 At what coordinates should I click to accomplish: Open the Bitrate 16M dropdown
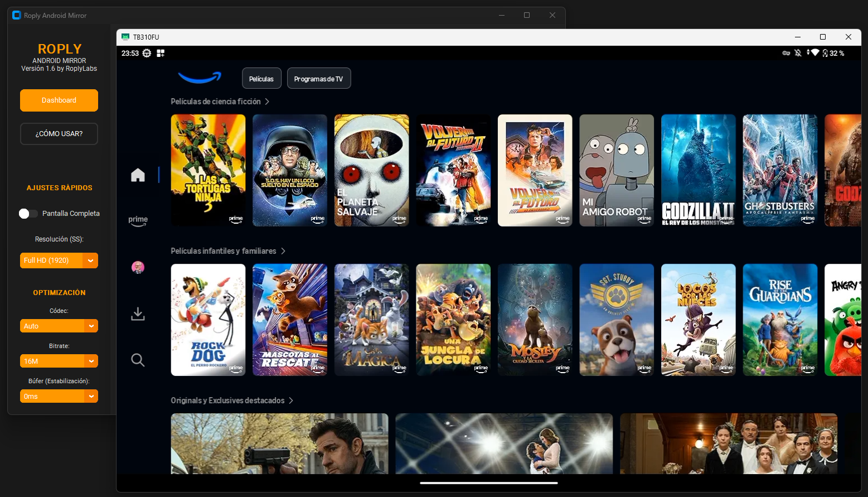(59, 361)
